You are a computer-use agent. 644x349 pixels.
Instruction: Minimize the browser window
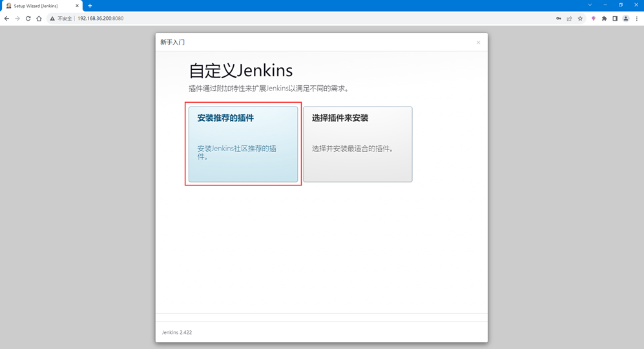click(605, 5)
